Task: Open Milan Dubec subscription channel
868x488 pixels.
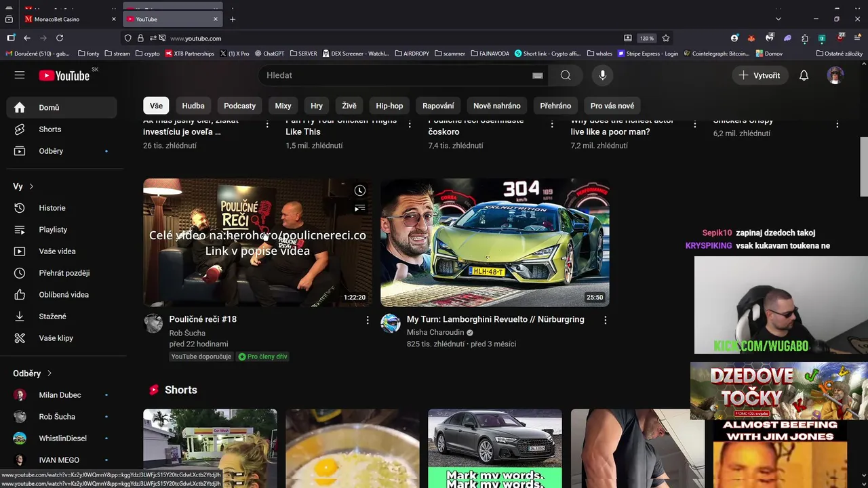Action: point(62,395)
